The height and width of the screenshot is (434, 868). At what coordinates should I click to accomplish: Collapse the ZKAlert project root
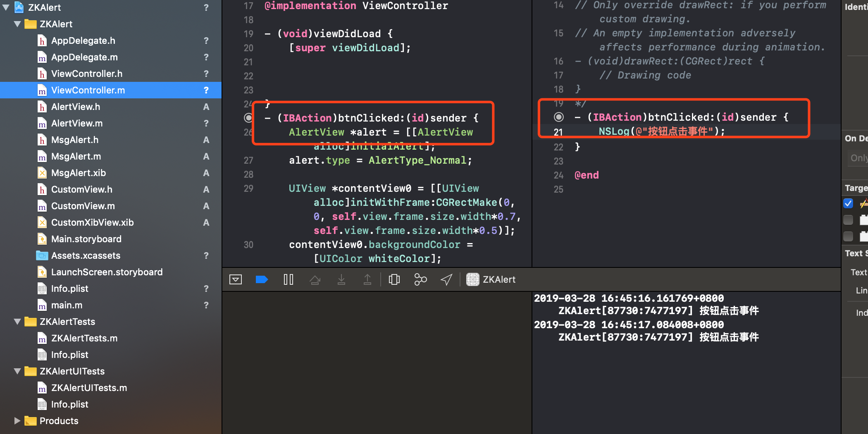point(6,7)
